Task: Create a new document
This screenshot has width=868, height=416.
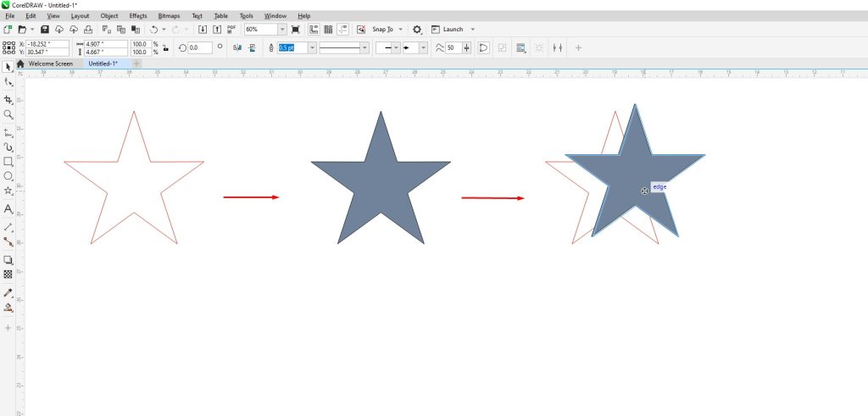Action: 8,30
